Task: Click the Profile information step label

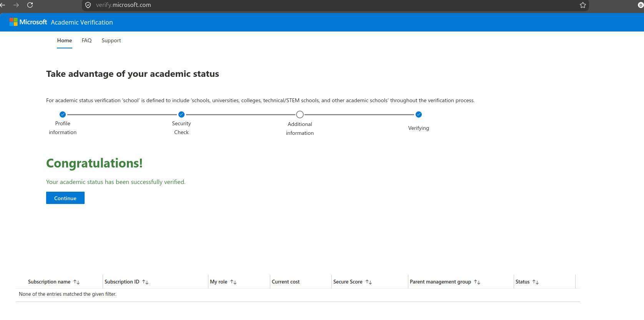Action: click(x=63, y=128)
